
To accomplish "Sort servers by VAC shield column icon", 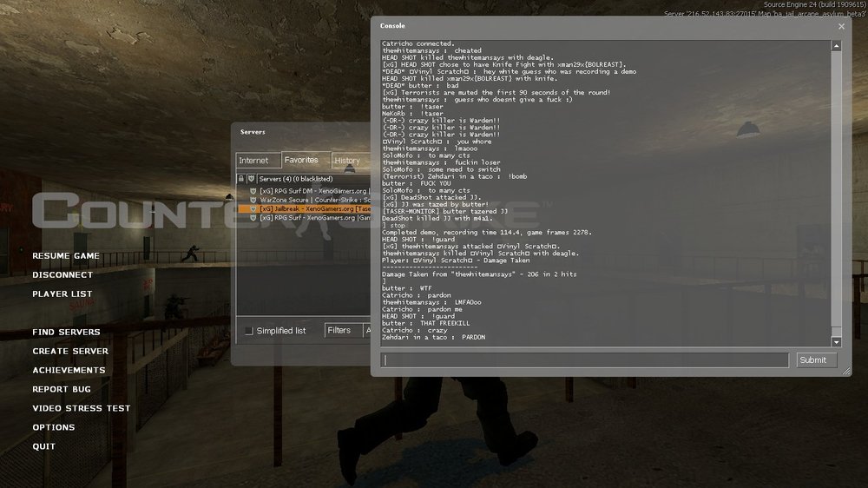I will point(251,179).
